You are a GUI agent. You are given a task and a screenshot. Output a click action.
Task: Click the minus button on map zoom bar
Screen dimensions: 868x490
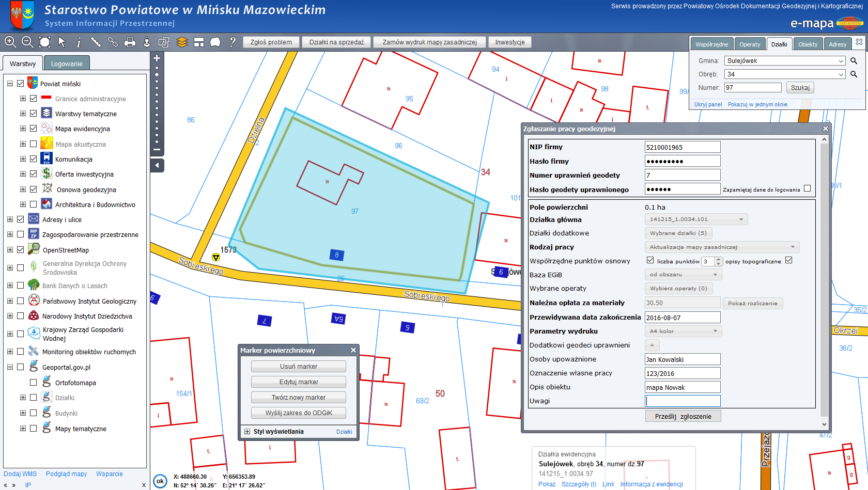tap(157, 150)
